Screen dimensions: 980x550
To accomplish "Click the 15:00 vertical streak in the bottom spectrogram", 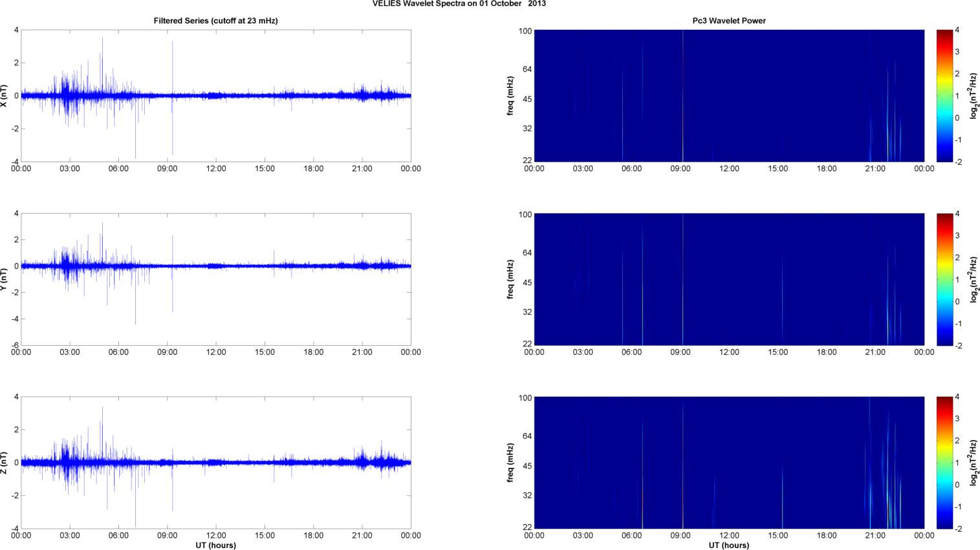I will click(782, 496).
